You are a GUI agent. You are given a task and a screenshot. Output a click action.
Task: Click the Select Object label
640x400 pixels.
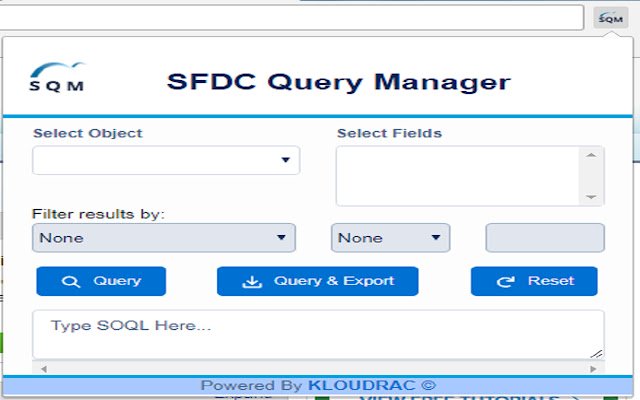point(88,133)
